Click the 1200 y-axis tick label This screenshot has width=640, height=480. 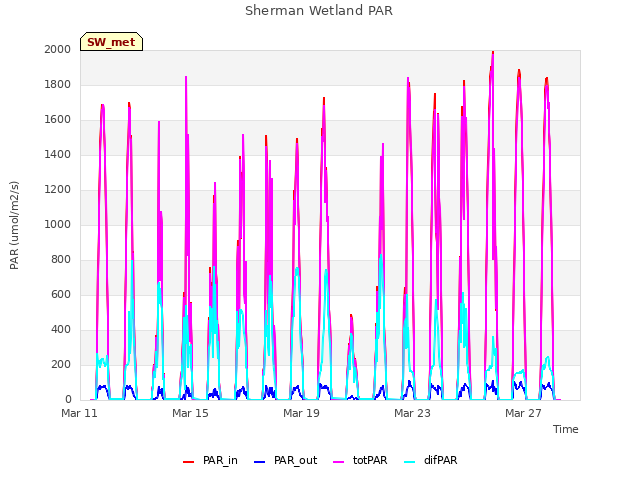click(58, 189)
